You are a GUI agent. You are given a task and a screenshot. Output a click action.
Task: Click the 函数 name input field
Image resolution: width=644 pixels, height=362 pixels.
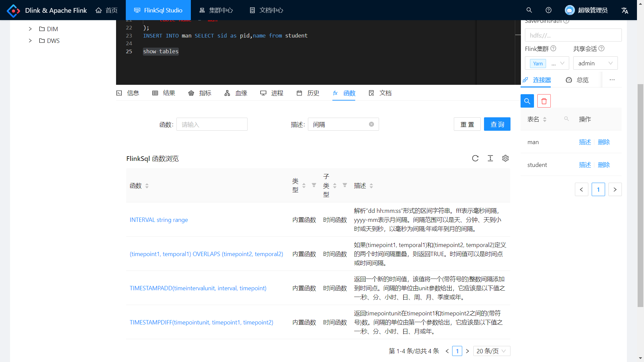point(212,124)
